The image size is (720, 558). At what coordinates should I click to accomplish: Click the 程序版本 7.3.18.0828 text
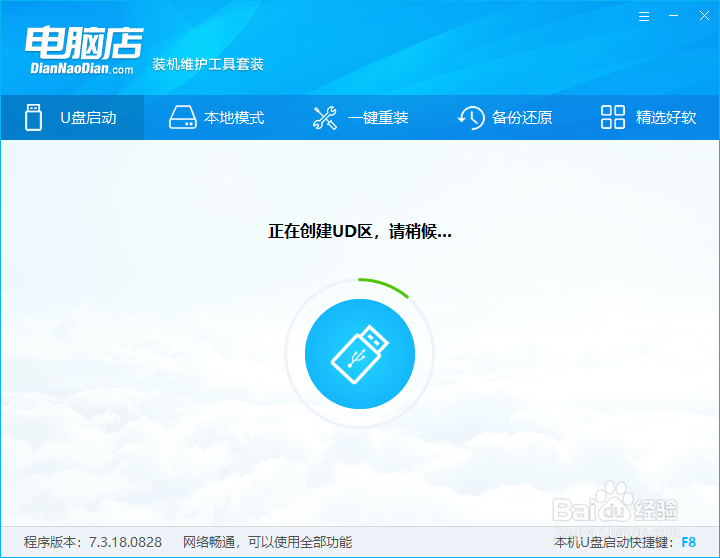pos(93,542)
